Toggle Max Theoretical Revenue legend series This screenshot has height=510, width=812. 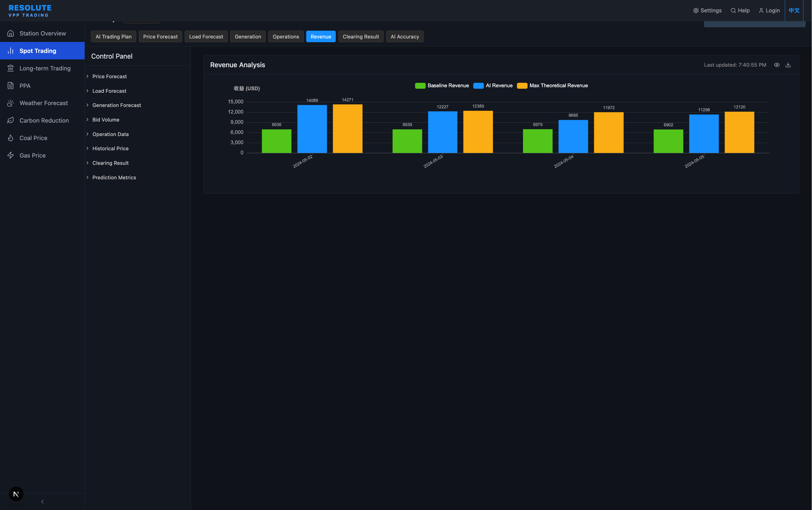click(552, 86)
